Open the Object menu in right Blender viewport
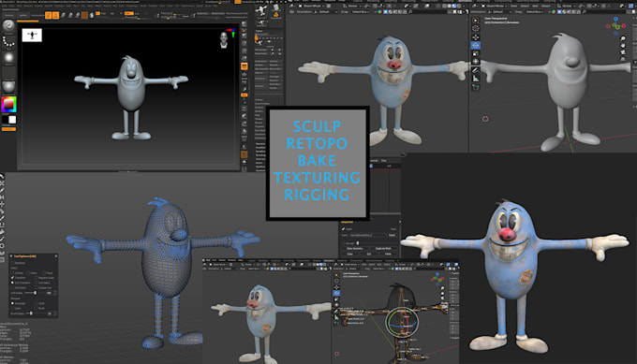 tap(545, 7)
